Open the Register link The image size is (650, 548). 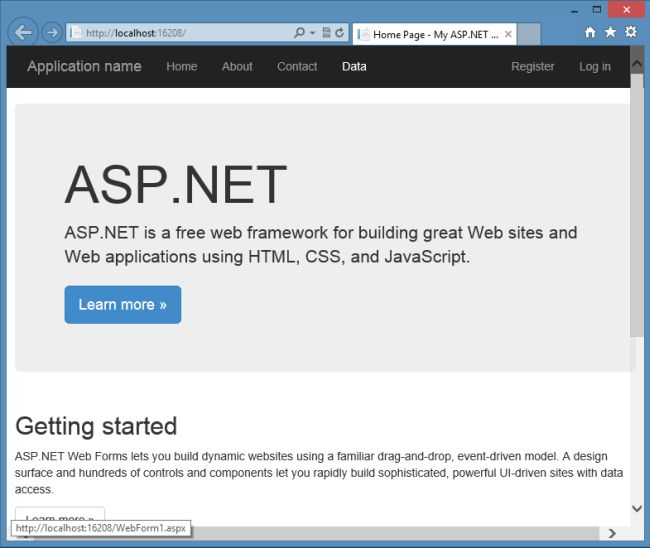click(x=533, y=66)
